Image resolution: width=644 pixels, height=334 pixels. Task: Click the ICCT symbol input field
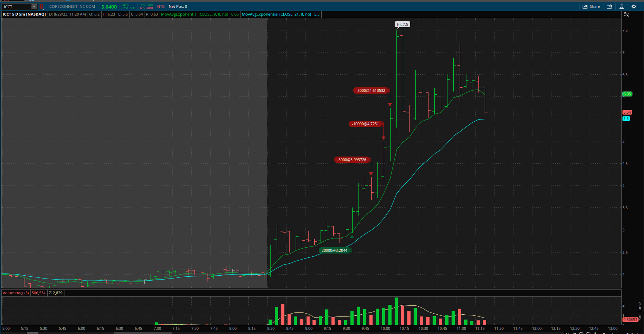17,6
